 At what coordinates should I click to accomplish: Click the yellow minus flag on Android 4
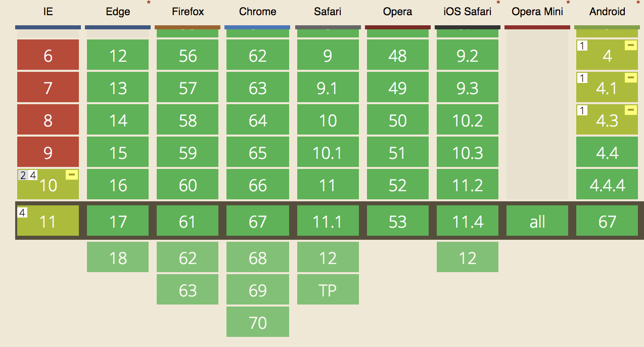[630, 46]
